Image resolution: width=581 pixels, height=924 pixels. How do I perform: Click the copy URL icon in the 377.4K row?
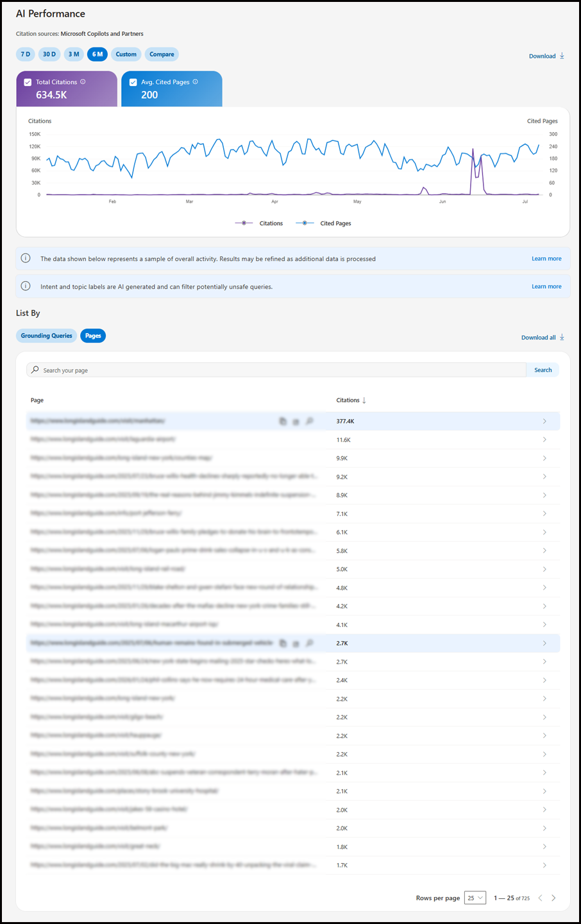[x=283, y=422]
